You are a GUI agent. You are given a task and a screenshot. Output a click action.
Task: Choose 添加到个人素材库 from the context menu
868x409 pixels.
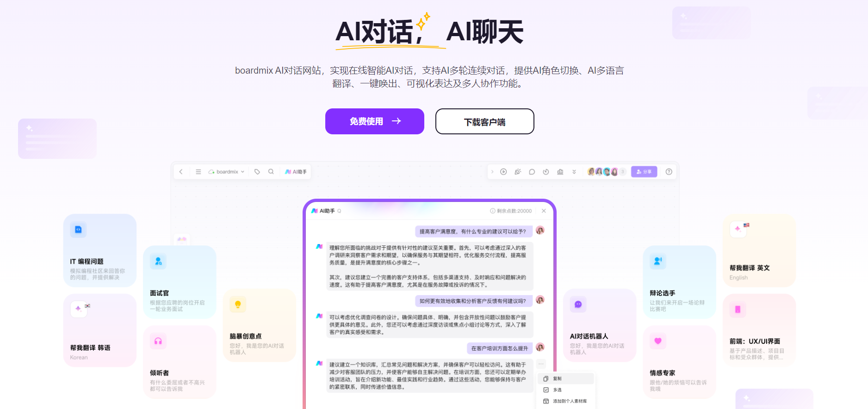click(x=565, y=401)
